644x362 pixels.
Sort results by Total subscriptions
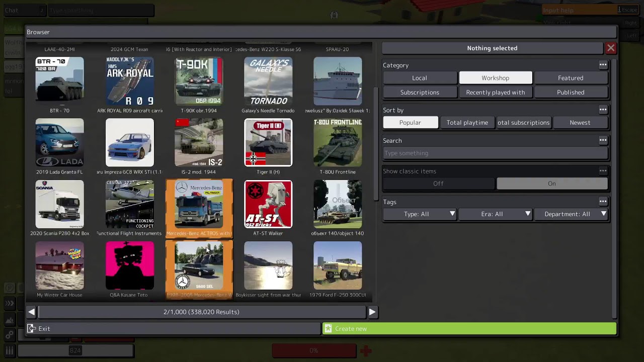pyautogui.click(x=524, y=123)
